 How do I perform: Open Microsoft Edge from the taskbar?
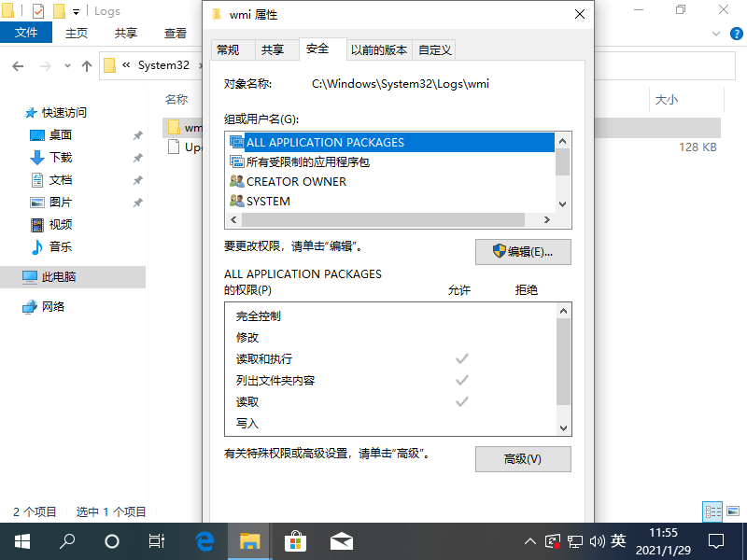click(204, 541)
